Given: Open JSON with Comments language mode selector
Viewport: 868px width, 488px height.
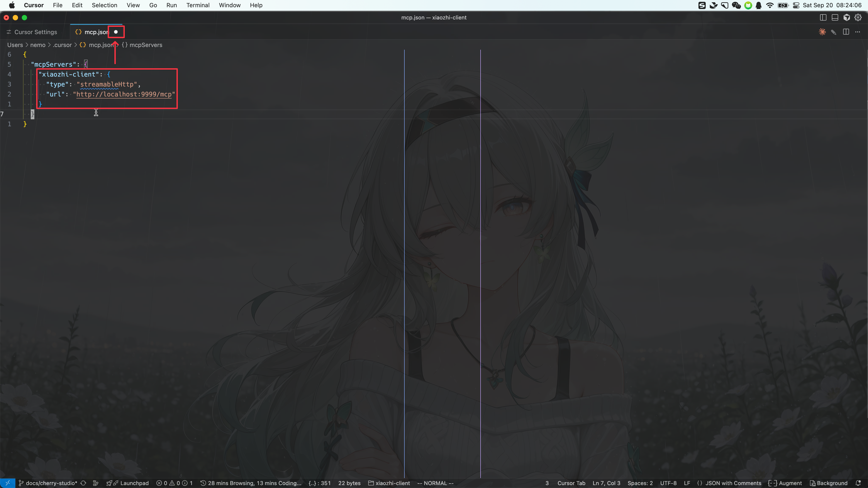Looking at the screenshot, I should [x=733, y=483].
